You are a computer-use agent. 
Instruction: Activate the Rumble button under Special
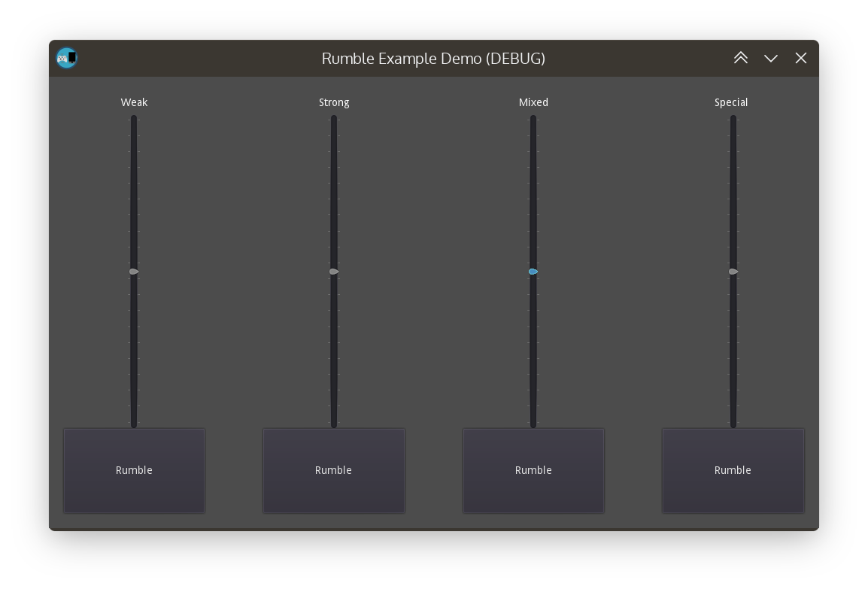coord(733,471)
